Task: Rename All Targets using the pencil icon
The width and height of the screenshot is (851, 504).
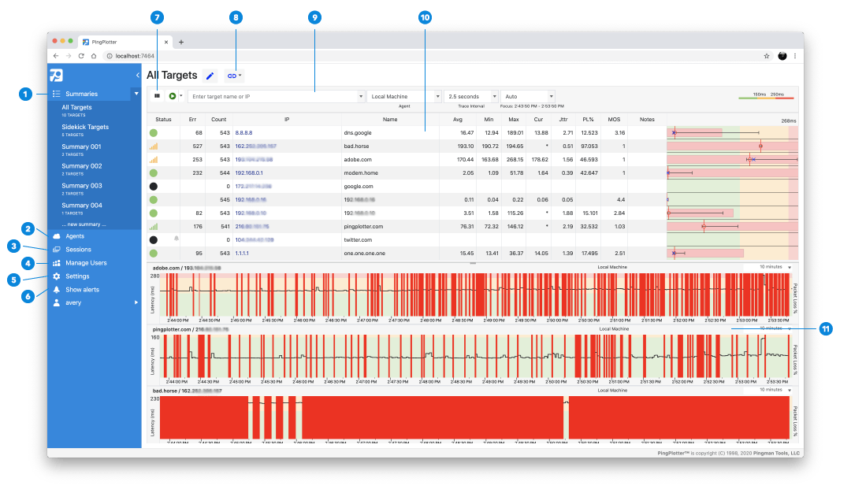Action: pos(210,75)
